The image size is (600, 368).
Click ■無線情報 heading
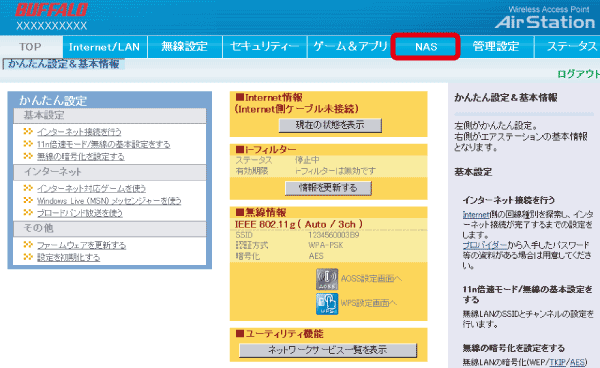[261, 212]
